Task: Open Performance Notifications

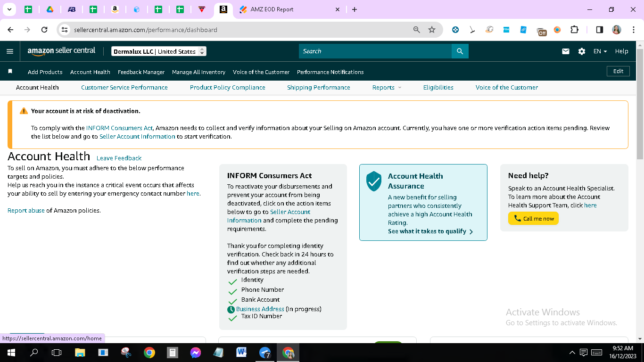Action: pos(330,72)
